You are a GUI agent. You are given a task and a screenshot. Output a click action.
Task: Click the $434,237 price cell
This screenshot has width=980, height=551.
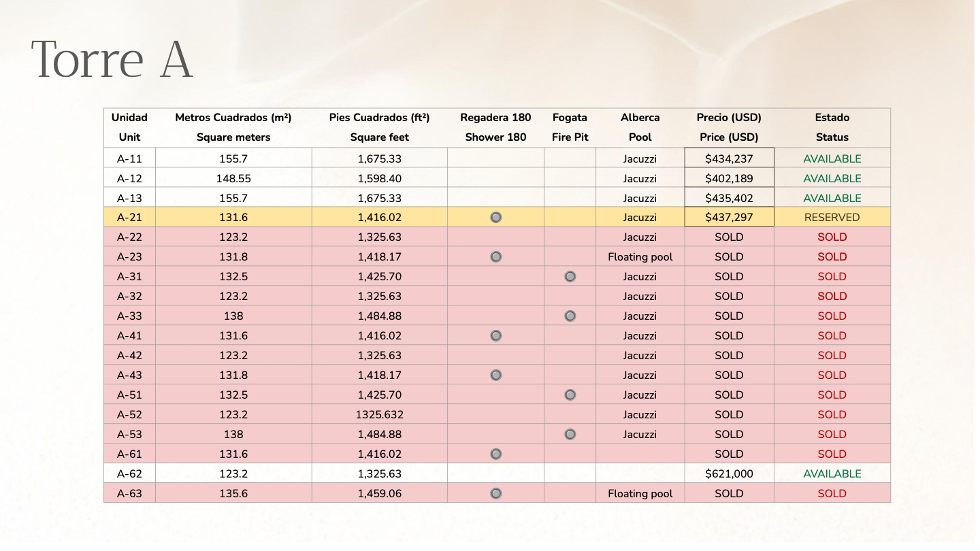(729, 158)
